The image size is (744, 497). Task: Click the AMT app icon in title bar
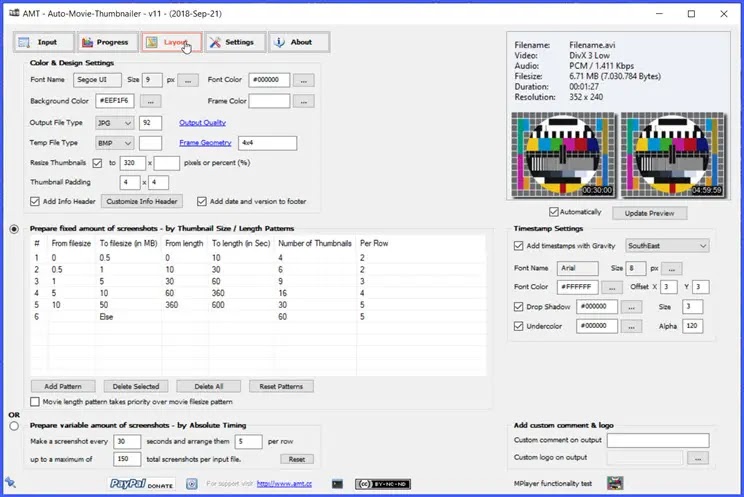[14, 13]
